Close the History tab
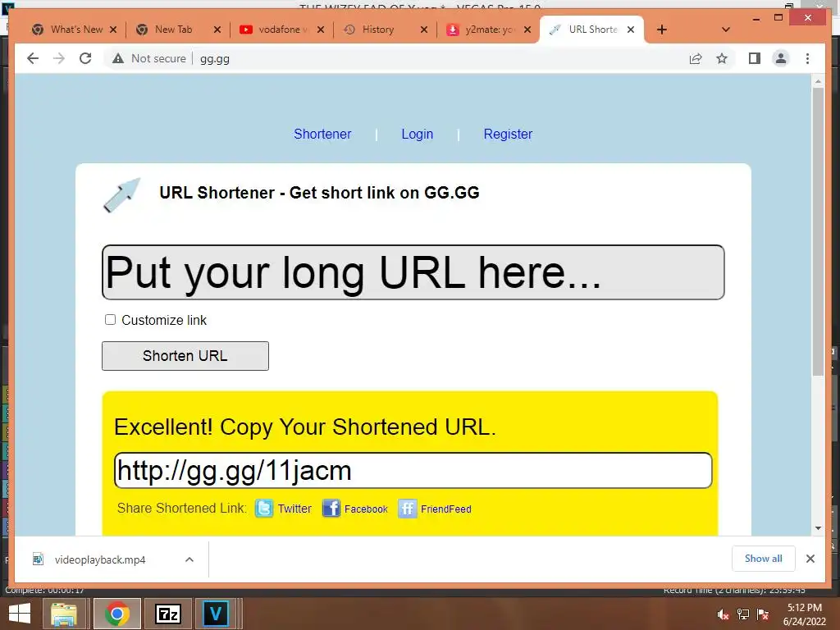 point(424,30)
